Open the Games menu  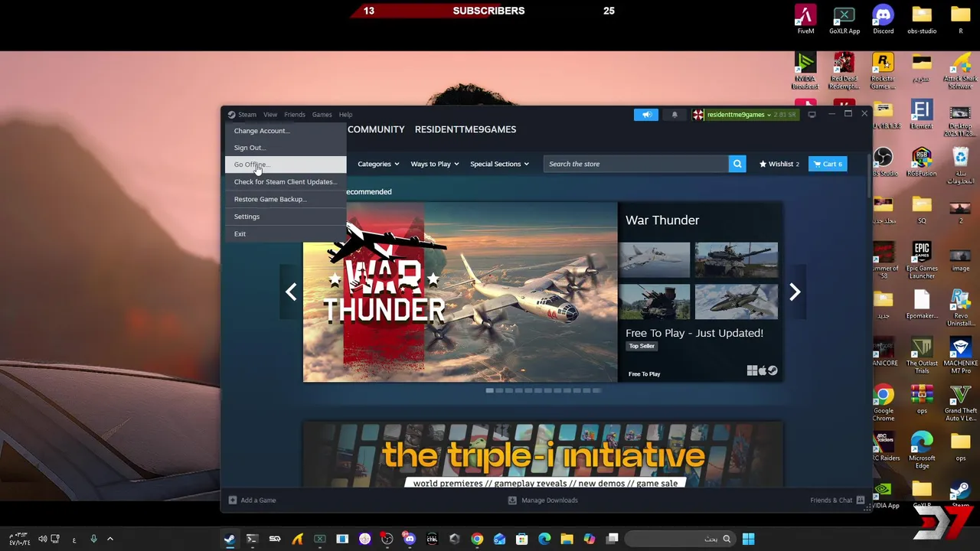coord(322,115)
